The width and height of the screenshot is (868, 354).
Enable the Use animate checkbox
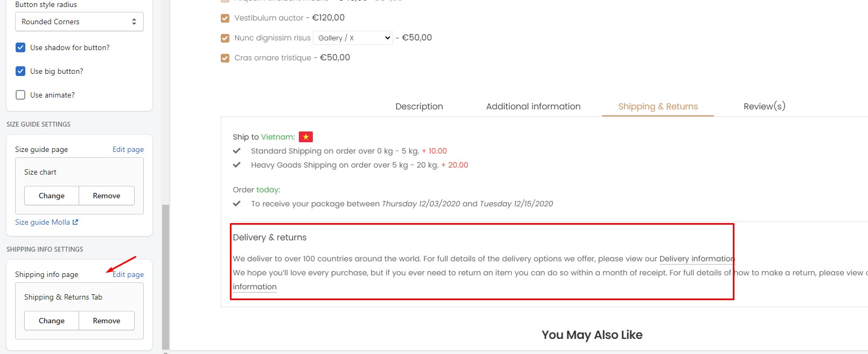tap(20, 95)
